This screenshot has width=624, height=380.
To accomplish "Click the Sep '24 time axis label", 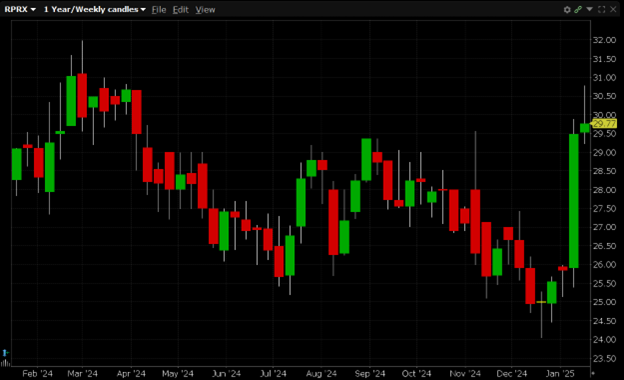I will [370, 374].
